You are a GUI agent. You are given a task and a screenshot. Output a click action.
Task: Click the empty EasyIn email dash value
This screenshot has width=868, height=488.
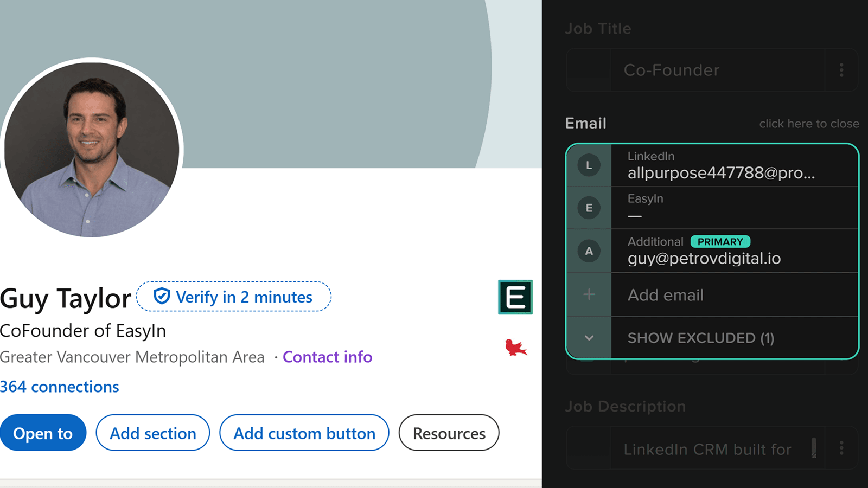635,216
